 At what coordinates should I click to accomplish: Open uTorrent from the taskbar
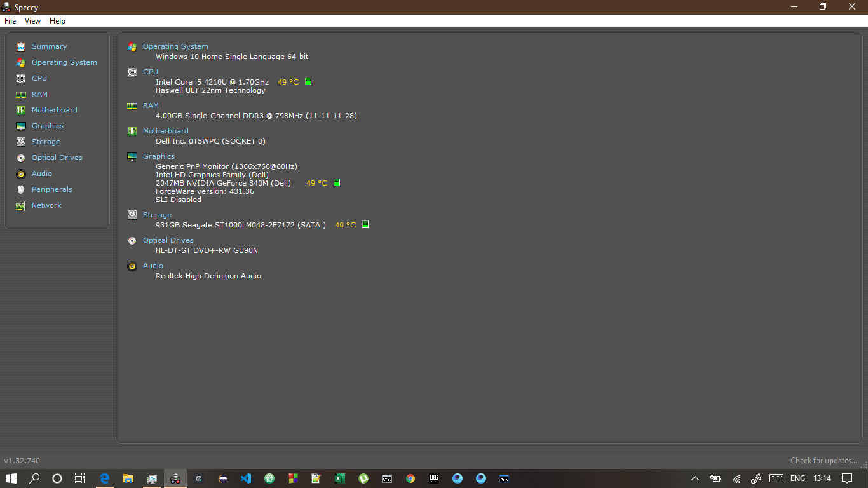coord(363,478)
